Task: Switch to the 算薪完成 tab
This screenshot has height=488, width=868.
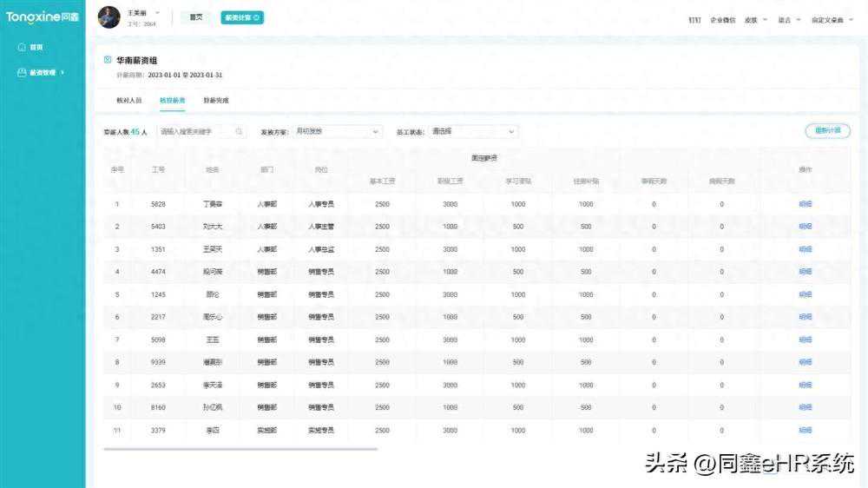Action: [x=216, y=101]
